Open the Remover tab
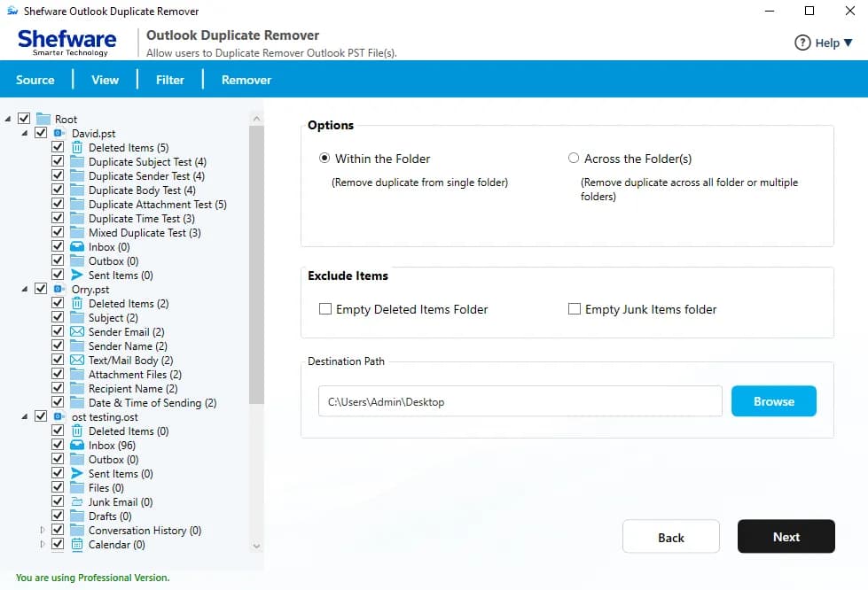This screenshot has height=590, width=868. pyautogui.click(x=246, y=80)
